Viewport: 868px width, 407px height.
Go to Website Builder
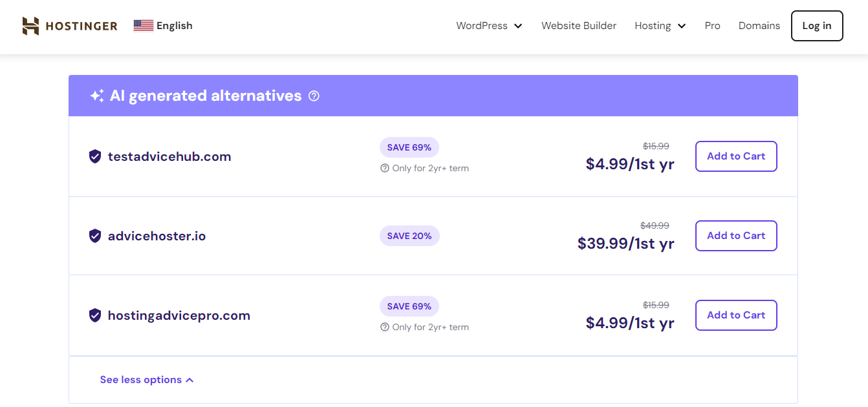pyautogui.click(x=579, y=25)
